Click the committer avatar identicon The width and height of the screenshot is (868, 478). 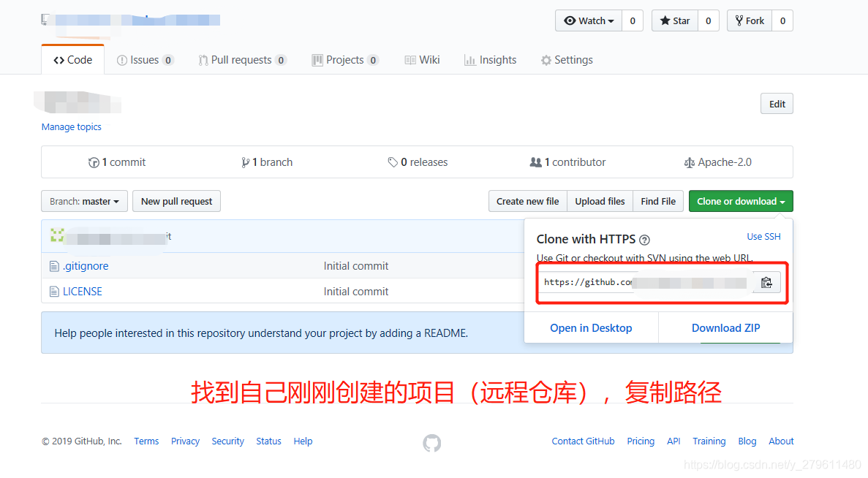click(57, 235)
